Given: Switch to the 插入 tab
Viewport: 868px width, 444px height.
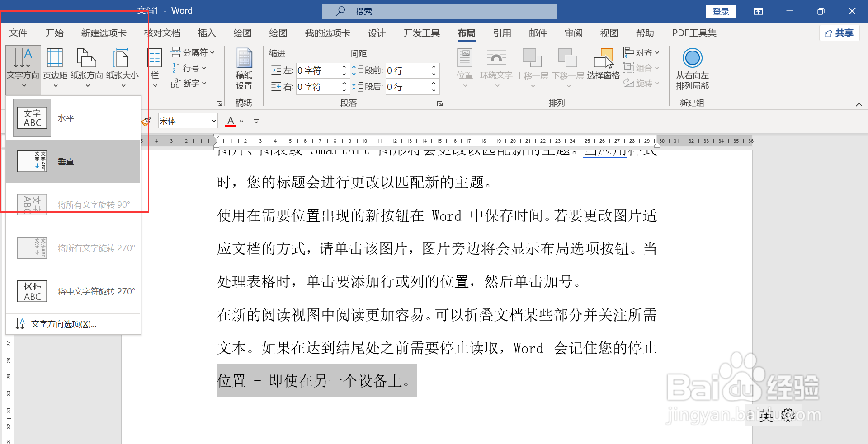Looking at the screenshot, I should 207,33.
